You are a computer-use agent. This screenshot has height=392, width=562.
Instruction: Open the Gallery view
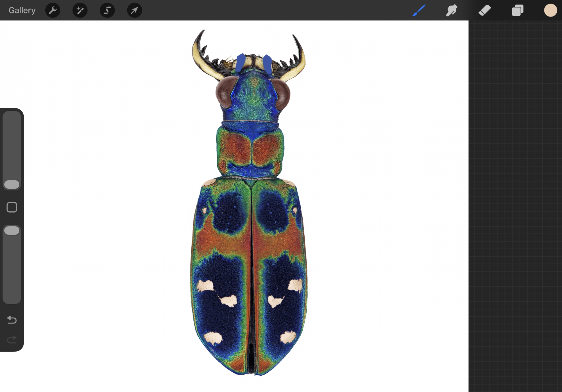22,10
